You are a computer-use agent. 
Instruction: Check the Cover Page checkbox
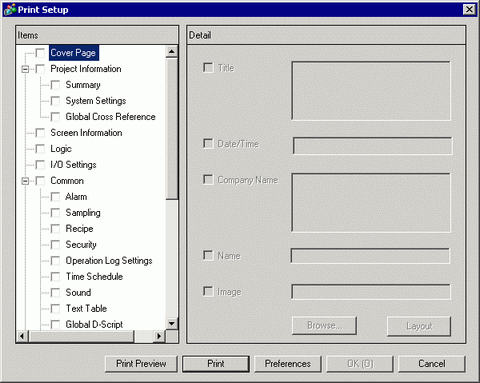point(40,53)
